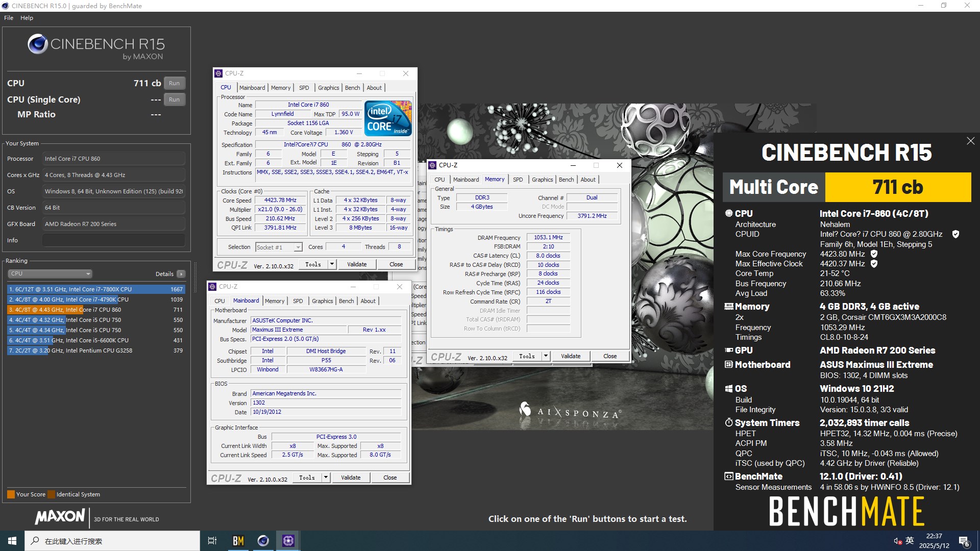
Task: Click the BenchMate section icon in result panel
Action: click(x=729, y=477)
